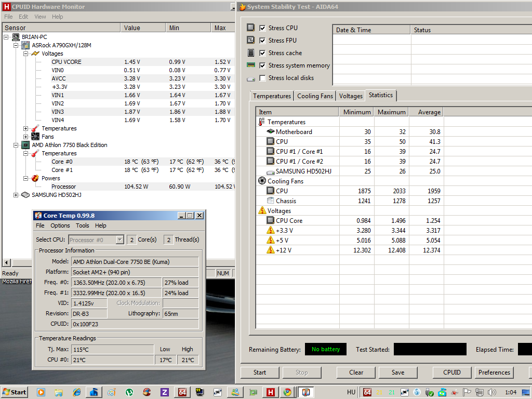Open Google Chrome from taskbar
This screenshot has height=399, width=532.
[x=287, y=392]
